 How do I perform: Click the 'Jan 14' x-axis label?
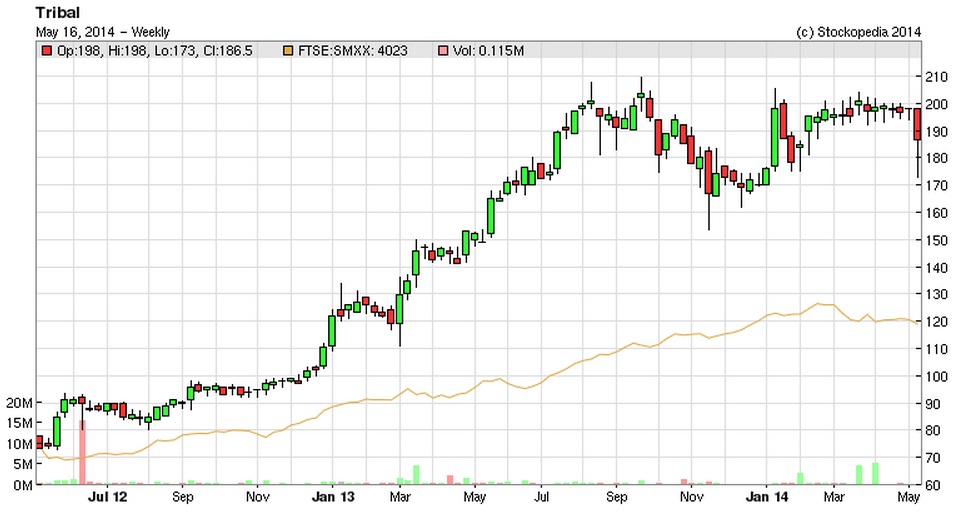767,497
